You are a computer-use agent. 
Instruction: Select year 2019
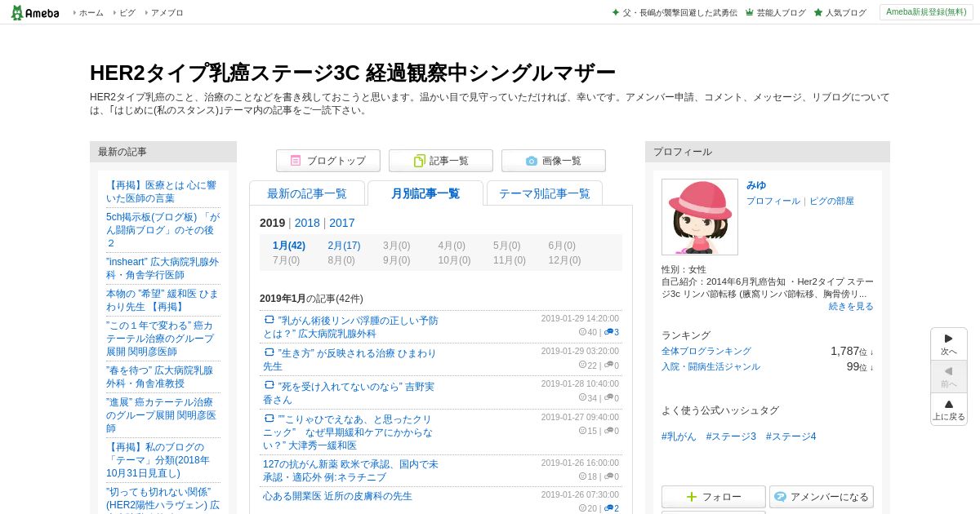[x=273, y=223]
